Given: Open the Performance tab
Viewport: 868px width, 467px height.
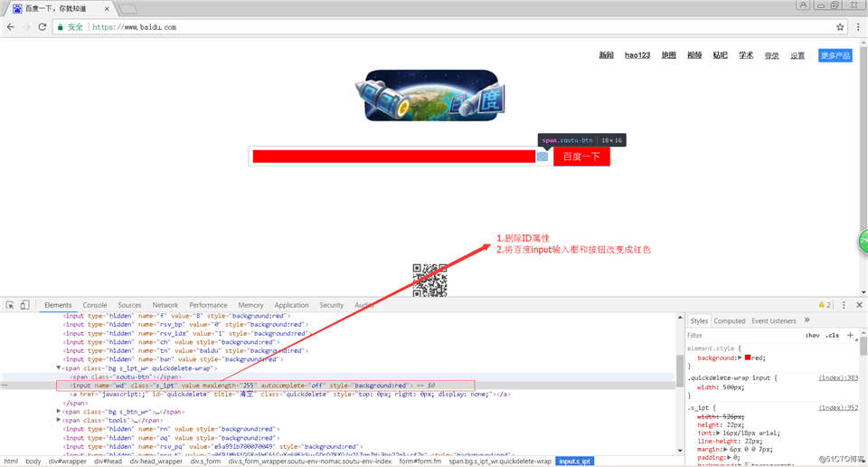Looking at the screenshot, I should [208, 305].
